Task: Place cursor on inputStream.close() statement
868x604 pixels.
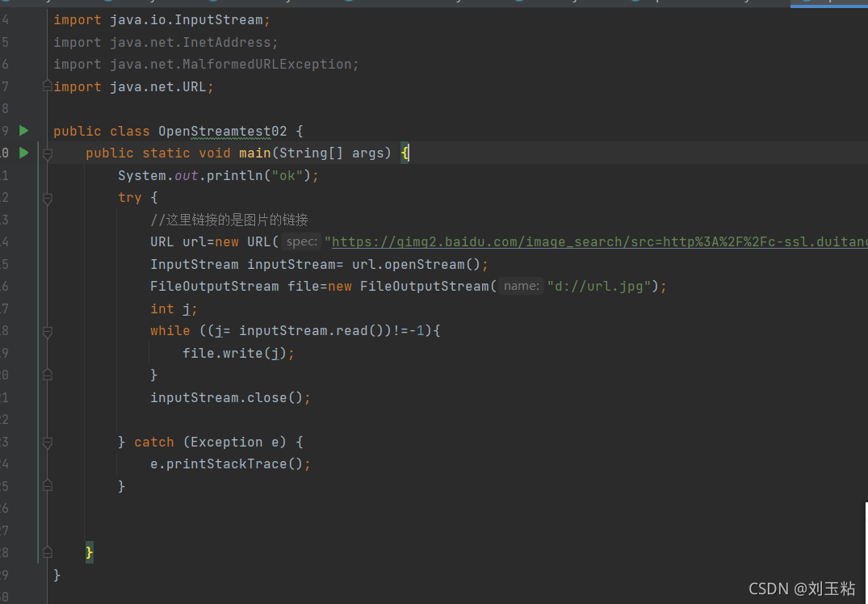Action: (230, 397)
